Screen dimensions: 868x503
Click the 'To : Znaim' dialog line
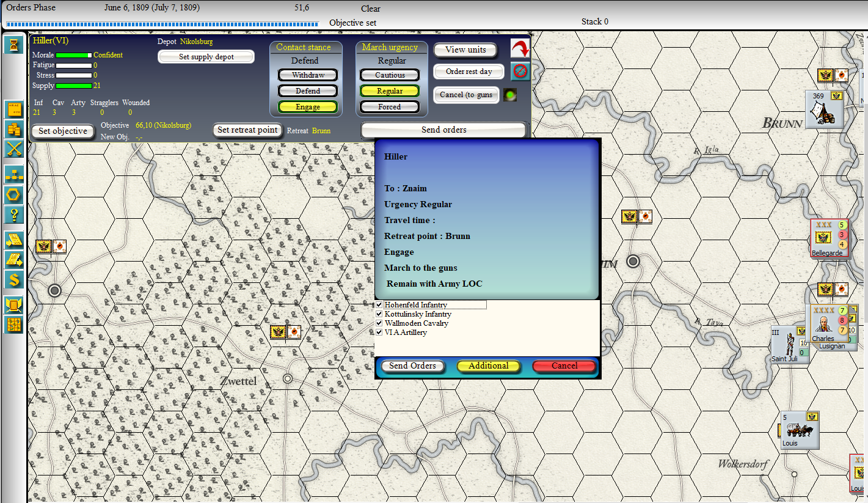(x=406, y=188)
